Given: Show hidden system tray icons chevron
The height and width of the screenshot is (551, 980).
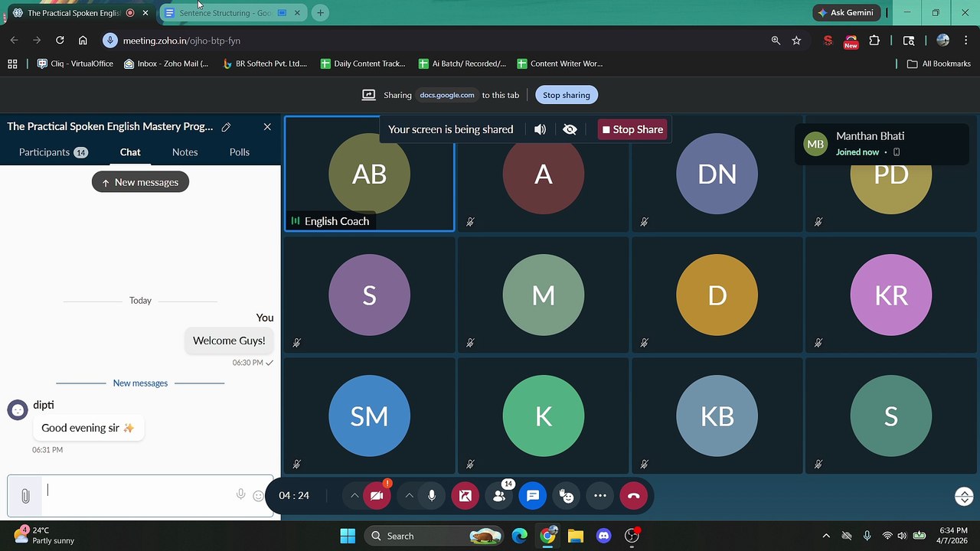Looking at the screenshot, I should (x=825, y=536).
